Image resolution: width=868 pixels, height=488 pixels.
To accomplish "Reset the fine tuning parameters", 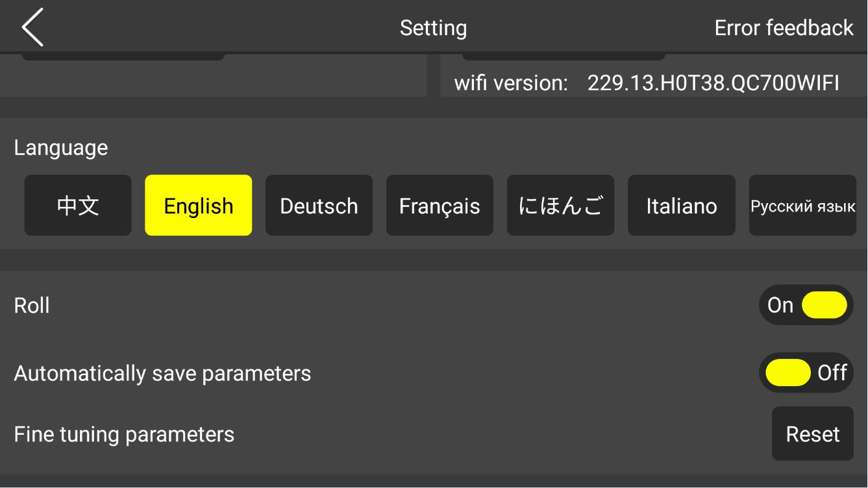I will [x=813, y=433].
